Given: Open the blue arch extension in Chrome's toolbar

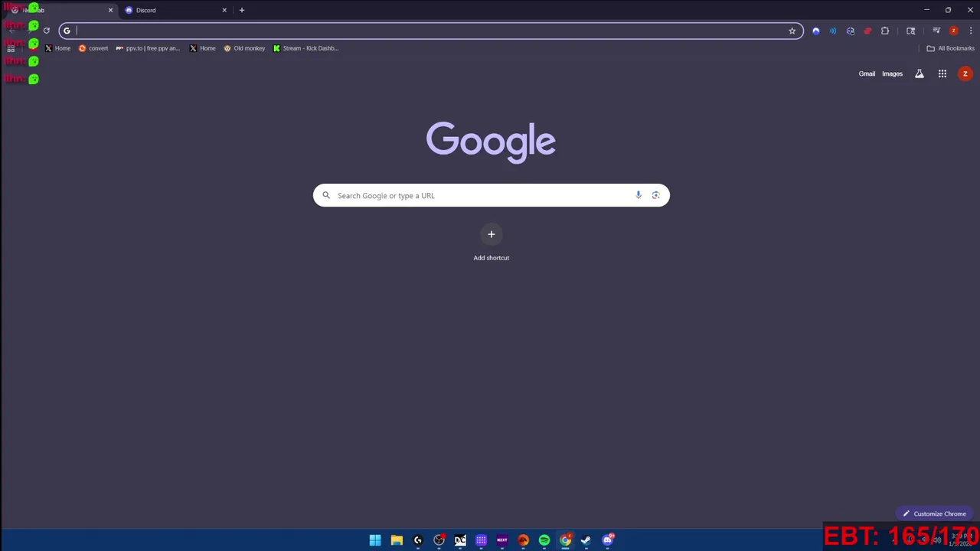Looking at the screenshot, I should point(816,31).
